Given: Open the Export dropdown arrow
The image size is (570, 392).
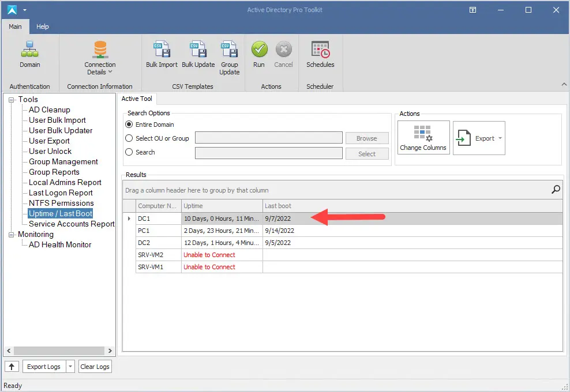Looking at the screenshot, I should [500, 138].
